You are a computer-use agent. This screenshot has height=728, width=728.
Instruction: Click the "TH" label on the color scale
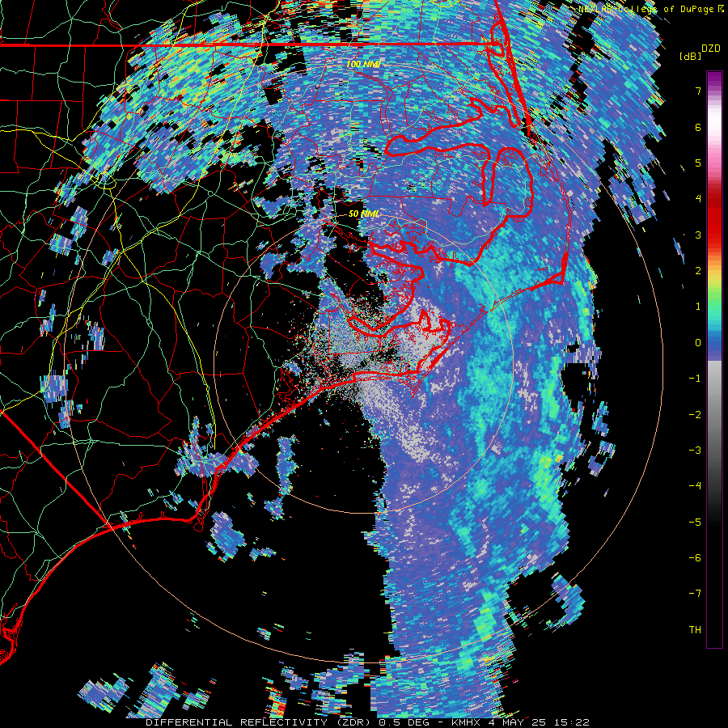pyautogui.click(x=695, y=630)
